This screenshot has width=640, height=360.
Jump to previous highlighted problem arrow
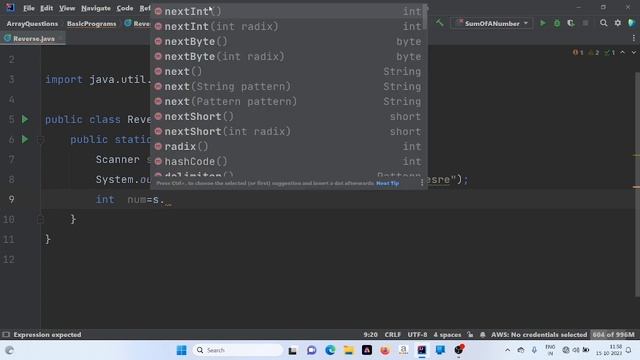pos(622,53)
